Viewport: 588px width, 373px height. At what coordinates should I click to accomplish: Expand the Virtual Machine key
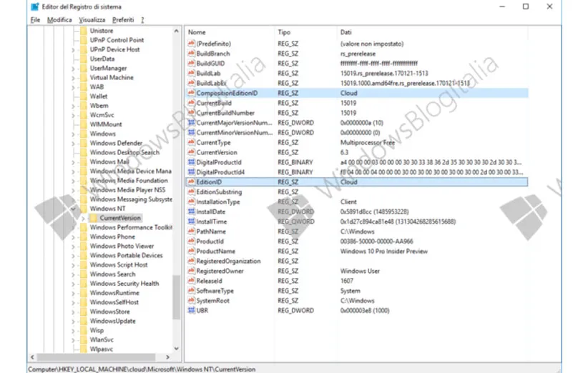pyautogui.click(x=73, y=78)
